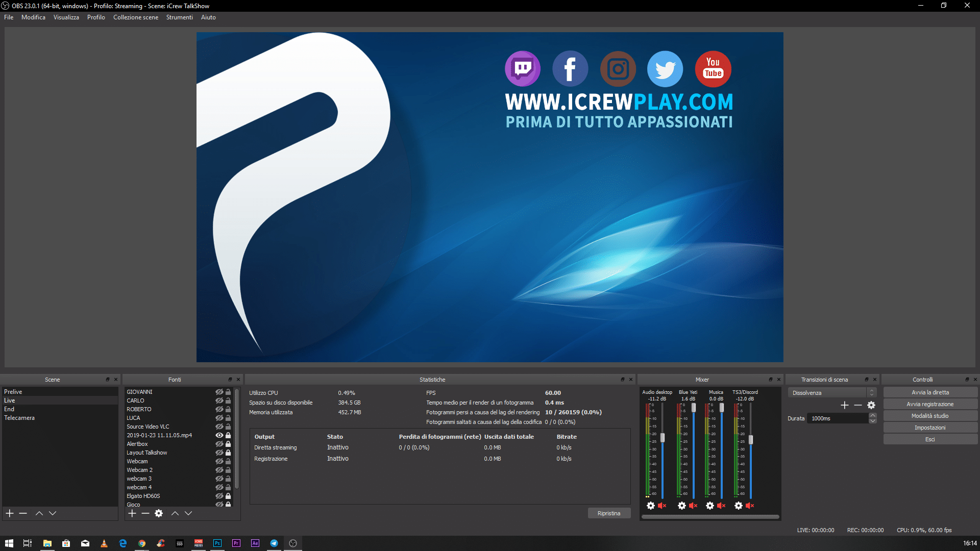Show the CARLO source

click(x=219, y=400)
